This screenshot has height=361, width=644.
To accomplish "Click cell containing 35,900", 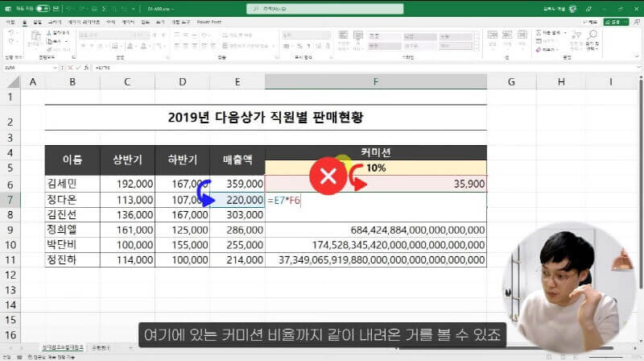I will pos(376,184).
